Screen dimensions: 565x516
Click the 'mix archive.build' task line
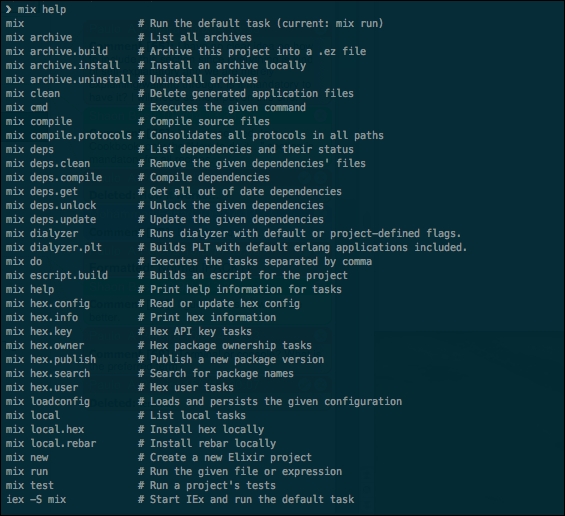point(57,52)
